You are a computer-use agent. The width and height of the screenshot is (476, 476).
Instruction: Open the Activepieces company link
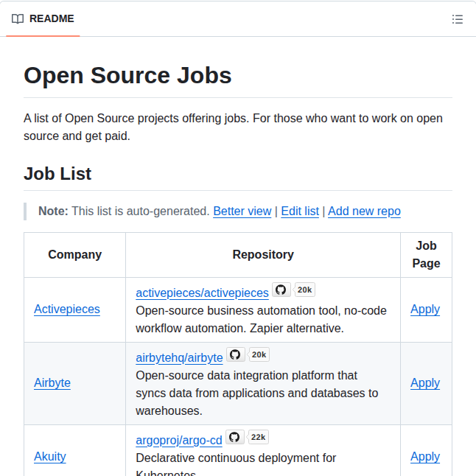[x=67, y=309]
